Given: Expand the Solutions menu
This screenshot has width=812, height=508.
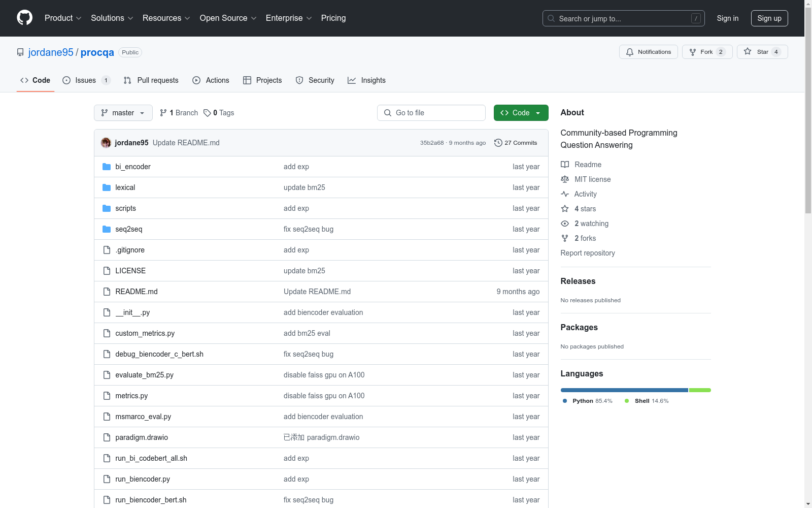Looking at the screenshot, I should (112, 18).
